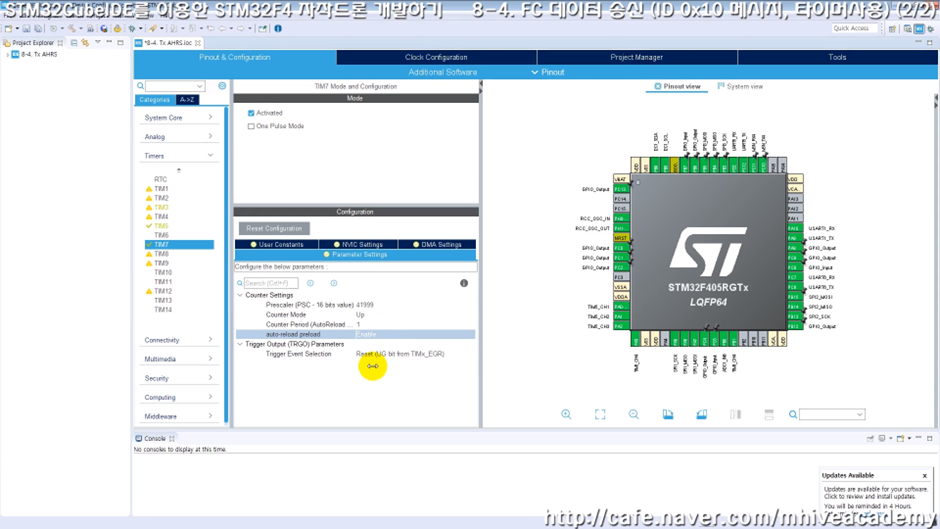Image resolution: width=940 pixels, height=529 pixels.
Task: Switch to System view
Action: coord(740,86)
